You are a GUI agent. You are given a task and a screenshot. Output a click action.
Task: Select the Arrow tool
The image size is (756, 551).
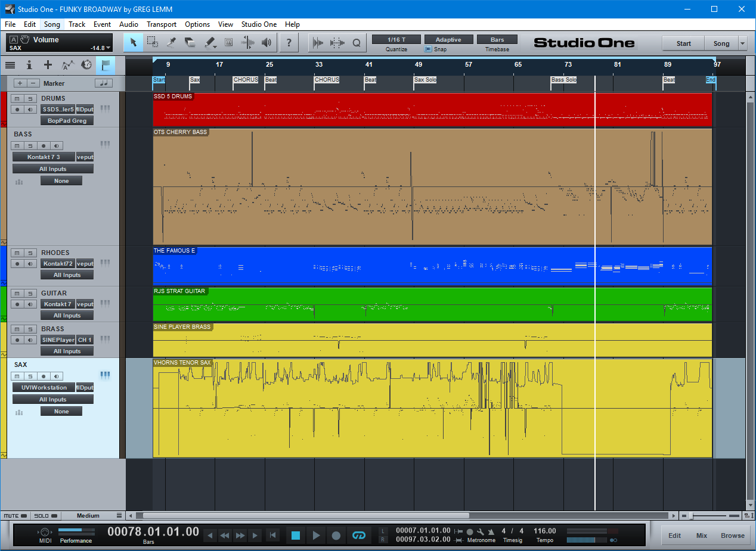[x=134, y=42]
